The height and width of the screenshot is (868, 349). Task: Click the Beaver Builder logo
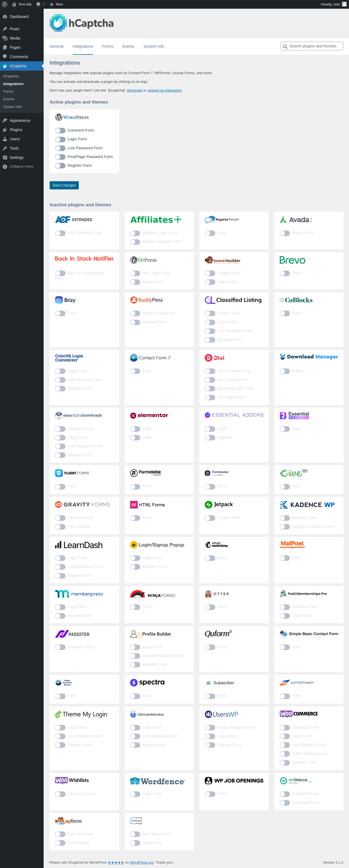click(222, 260)
